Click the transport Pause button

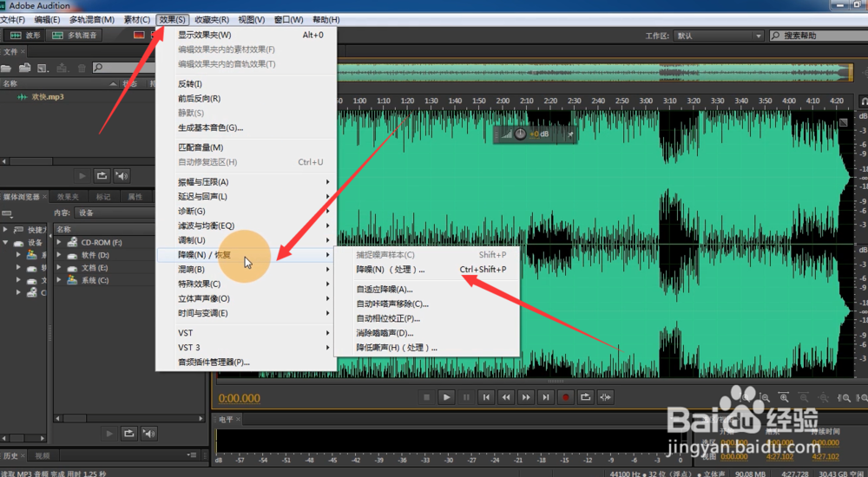466,397
